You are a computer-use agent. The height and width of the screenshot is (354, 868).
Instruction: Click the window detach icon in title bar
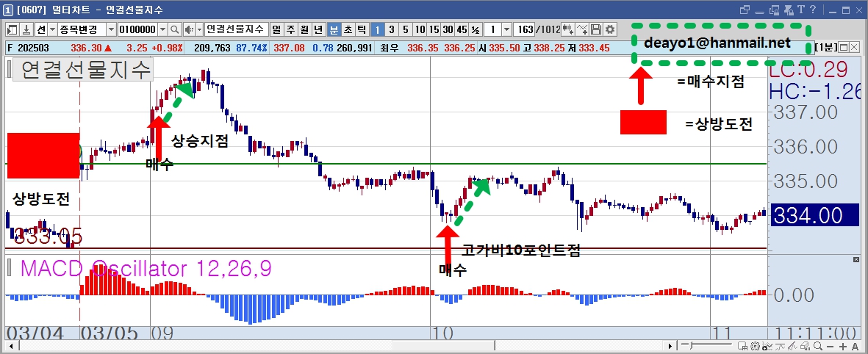(745, 10)
